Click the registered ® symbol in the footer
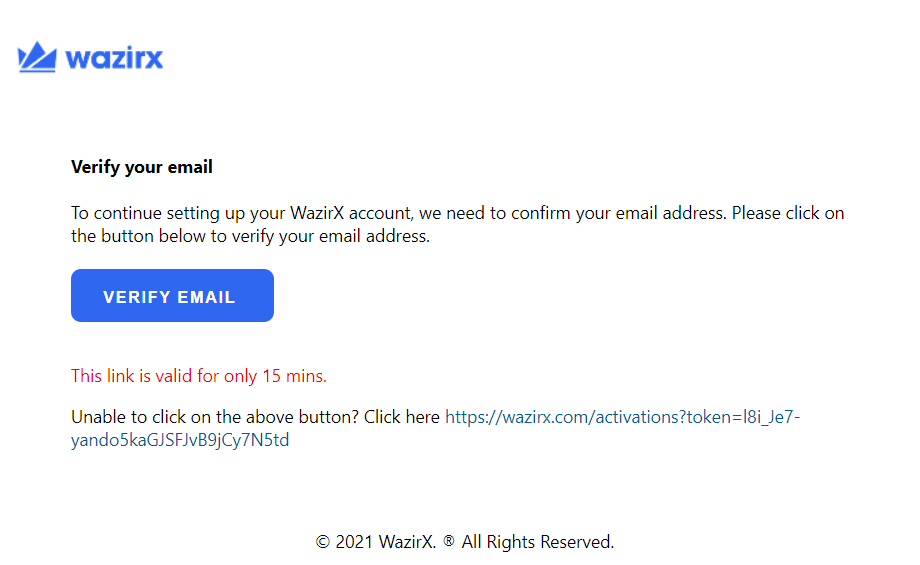This screenshot has width=920, height=565. coord(449,540)
